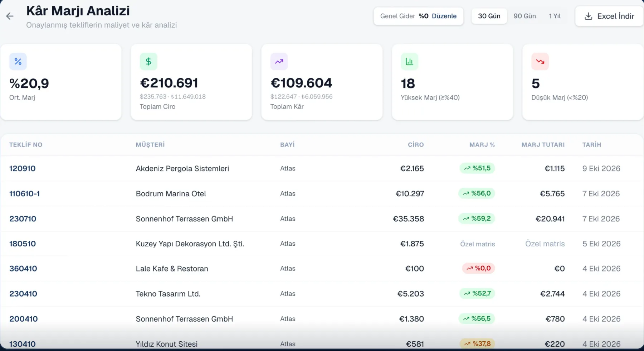The width and height of the screenshot is (644, 351).
Task: Click the trend-up icon on Toplam Kâr card
Action: tap(279, 62)
